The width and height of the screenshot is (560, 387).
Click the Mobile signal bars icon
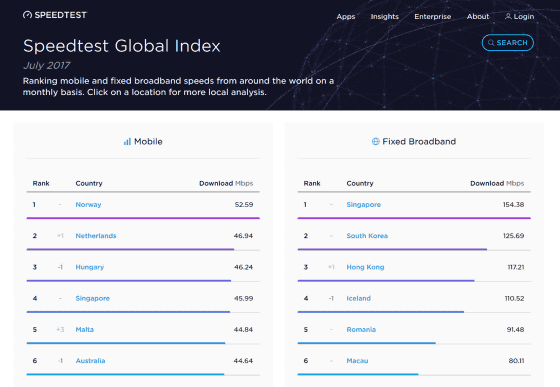(127, 141)
